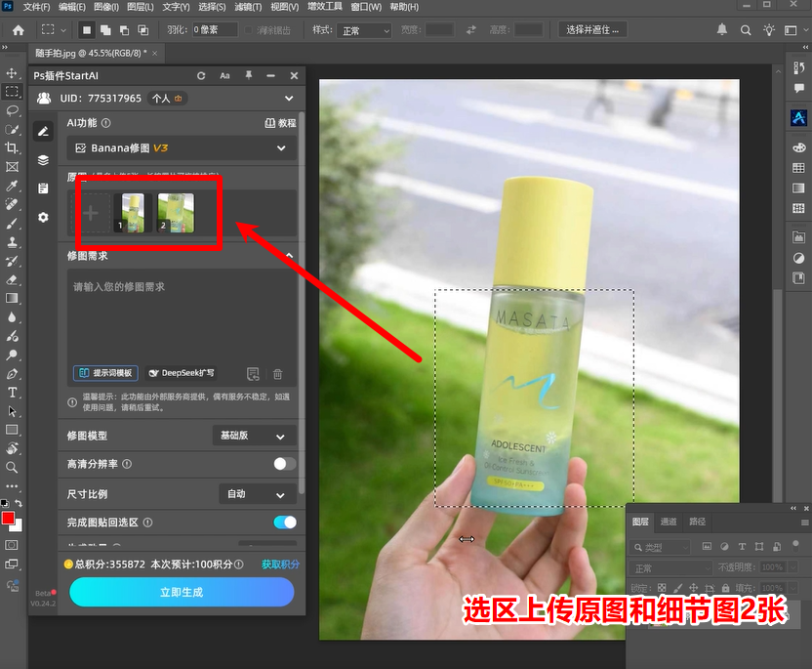Select the Gradient tool

(x=12, y=299)
